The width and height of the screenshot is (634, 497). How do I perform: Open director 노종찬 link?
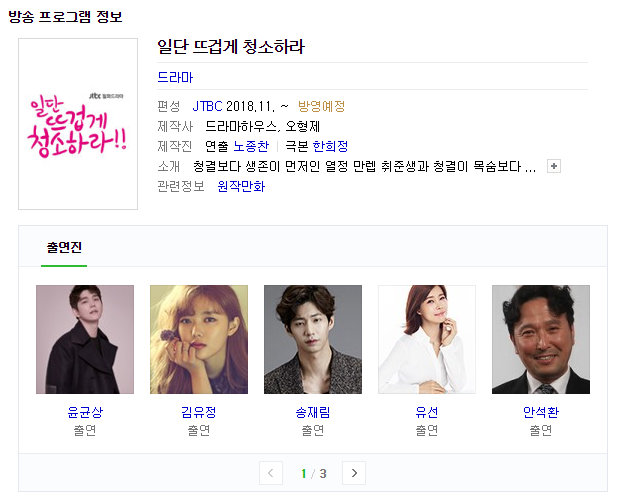click(x=251, y=146)
